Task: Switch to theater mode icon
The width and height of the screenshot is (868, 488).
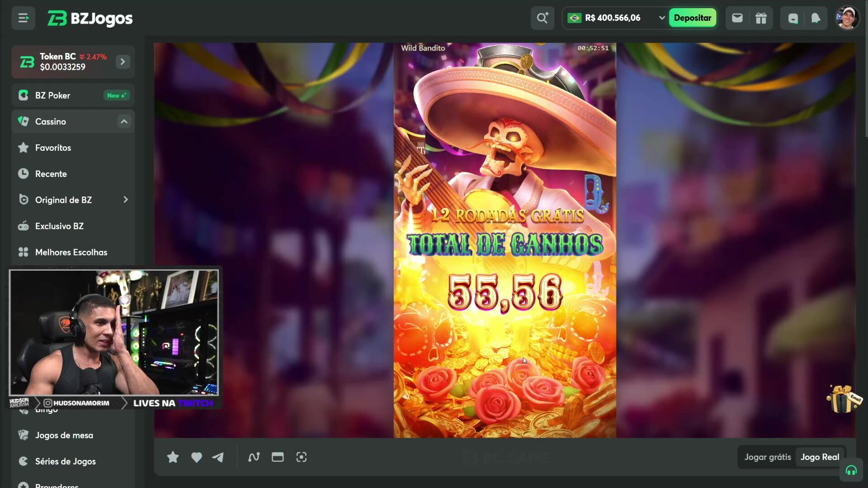Action: pyautogui.click(x=277, y=457)
